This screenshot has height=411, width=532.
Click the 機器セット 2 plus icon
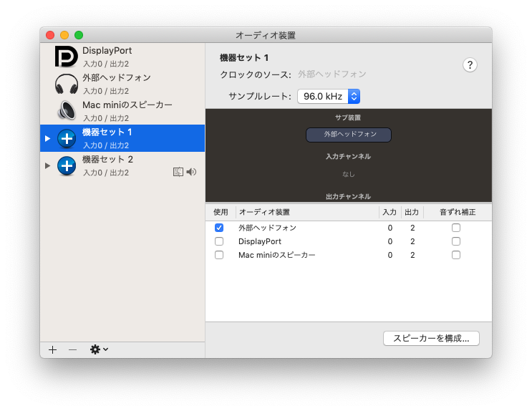(x=67, y=165)
